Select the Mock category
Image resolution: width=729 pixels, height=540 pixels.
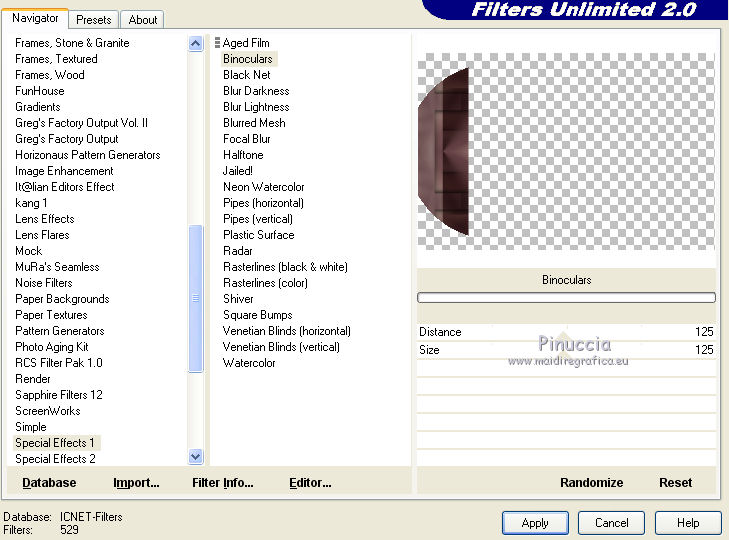[28, 251]
